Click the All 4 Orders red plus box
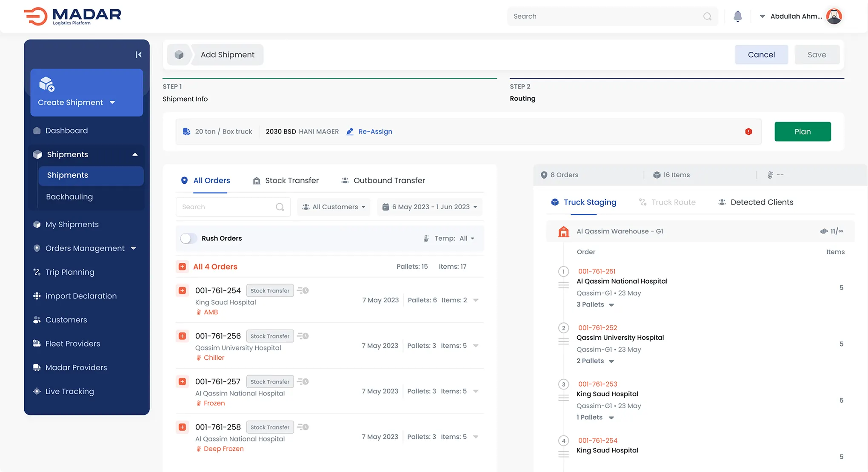This screenshot has height=472, width=868. [182, 267]
